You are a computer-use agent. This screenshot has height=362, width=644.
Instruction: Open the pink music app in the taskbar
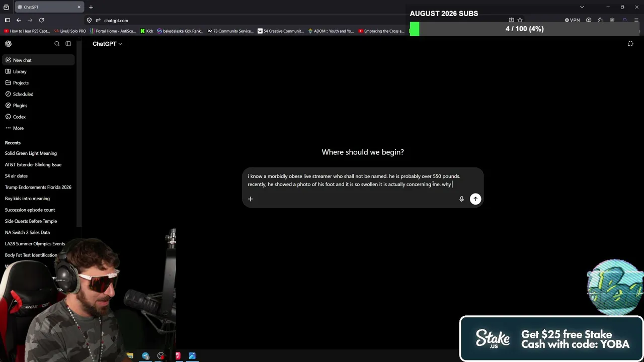(x=177, y=356)
